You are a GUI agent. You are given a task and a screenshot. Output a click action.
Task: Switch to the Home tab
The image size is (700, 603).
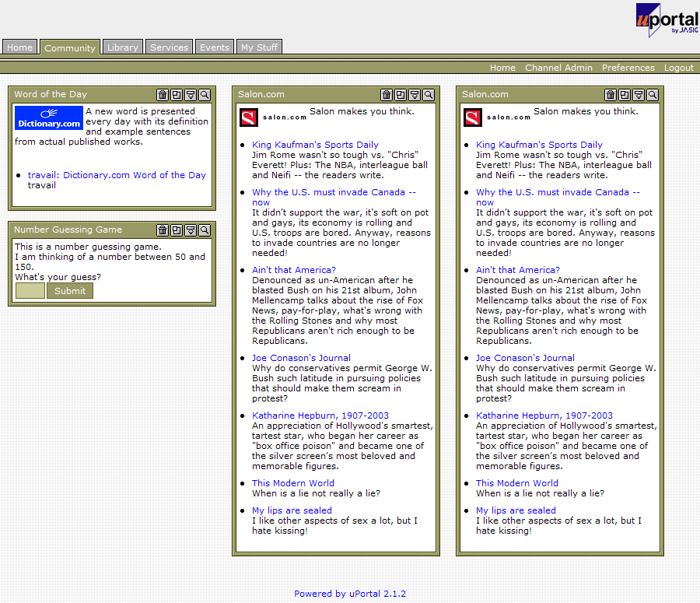[19, 47]
